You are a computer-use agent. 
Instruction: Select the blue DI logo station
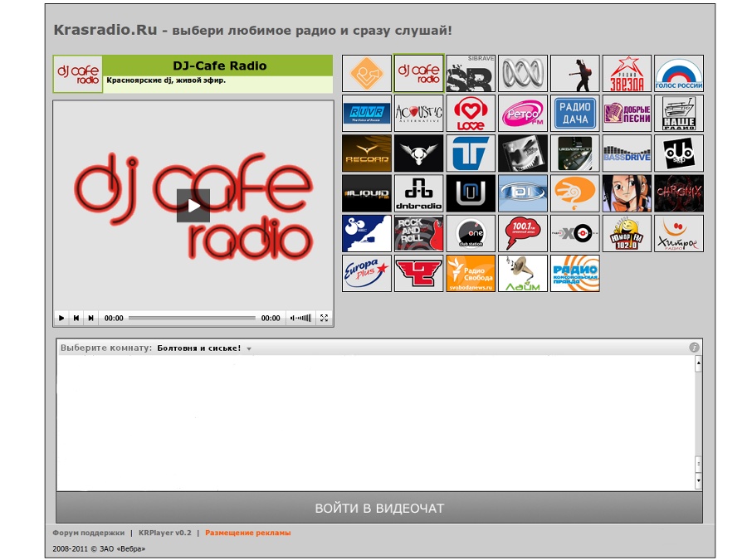(x=523, y=193)
